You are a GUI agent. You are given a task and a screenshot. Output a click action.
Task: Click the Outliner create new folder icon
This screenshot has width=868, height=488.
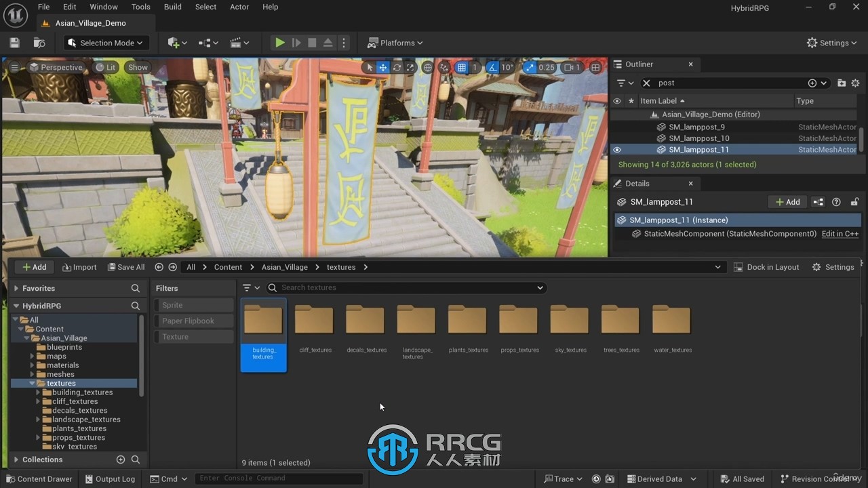(842, 83)
